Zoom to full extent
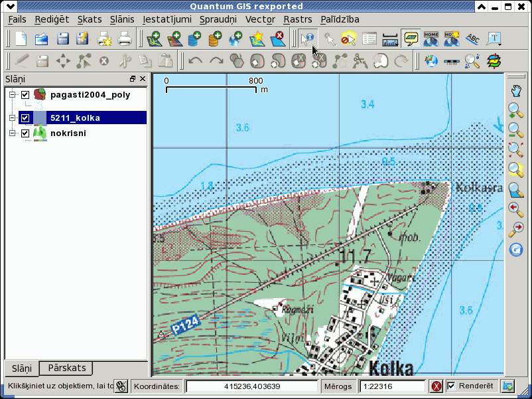 pos(515,150)
